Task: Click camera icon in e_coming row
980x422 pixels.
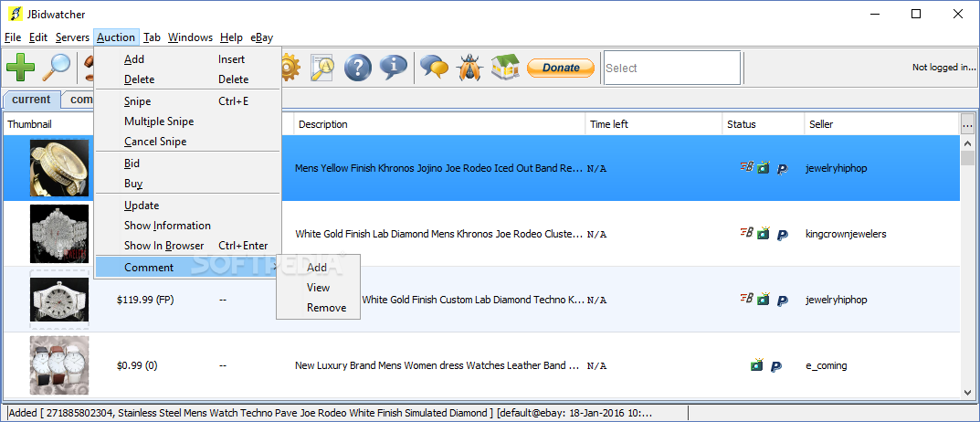Action: (757, 364)
